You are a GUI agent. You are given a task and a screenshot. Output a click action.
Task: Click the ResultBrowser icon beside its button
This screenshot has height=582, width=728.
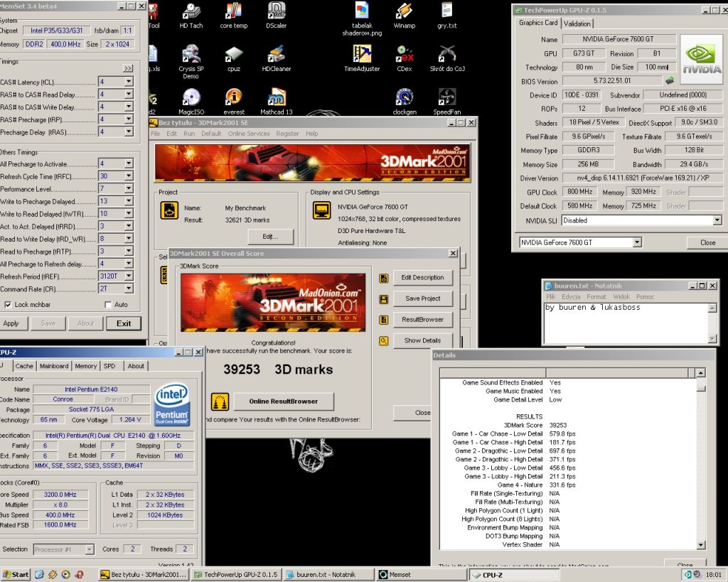tap(383, 320)
